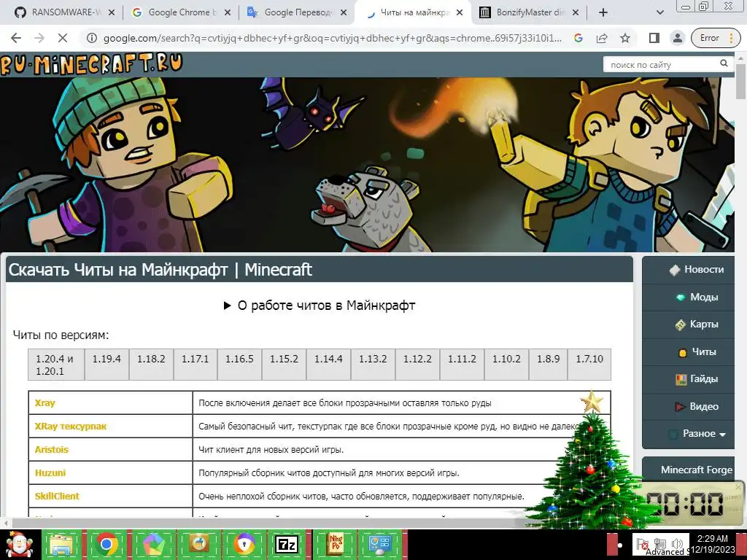
Task: Open Карты in the sidebar menu
Action: tap(689, 324)
